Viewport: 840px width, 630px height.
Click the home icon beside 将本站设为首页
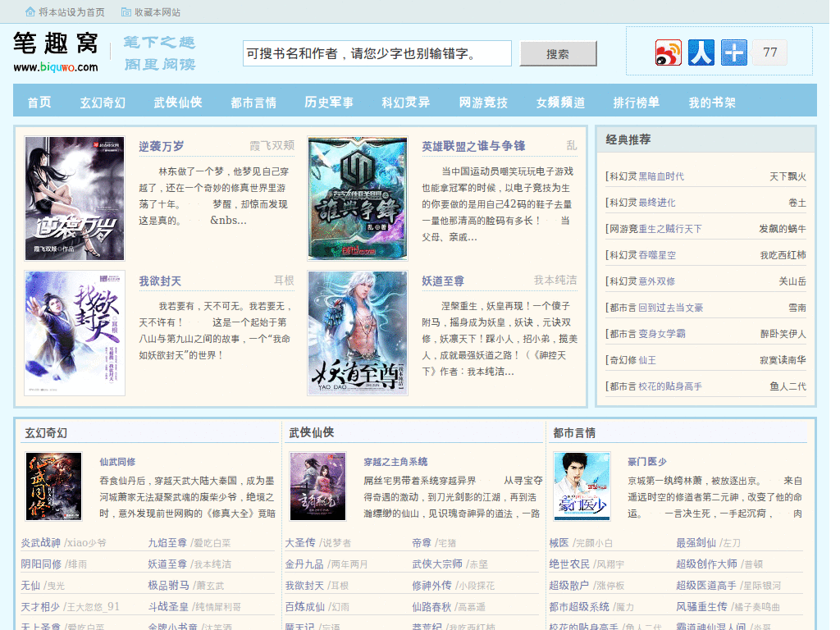click(30, 11)
